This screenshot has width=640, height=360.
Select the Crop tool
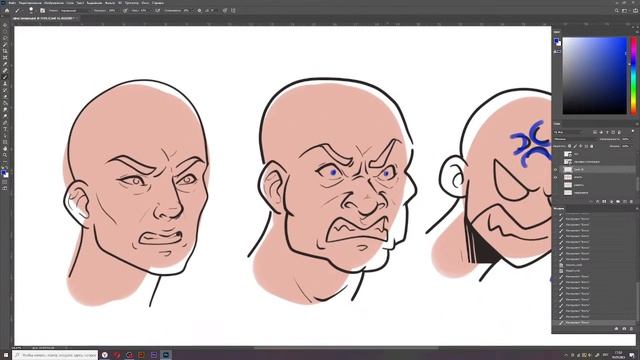5,51
